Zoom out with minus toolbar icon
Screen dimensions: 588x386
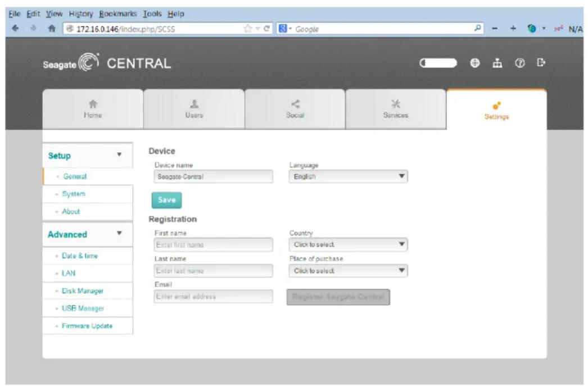[495, 29]
